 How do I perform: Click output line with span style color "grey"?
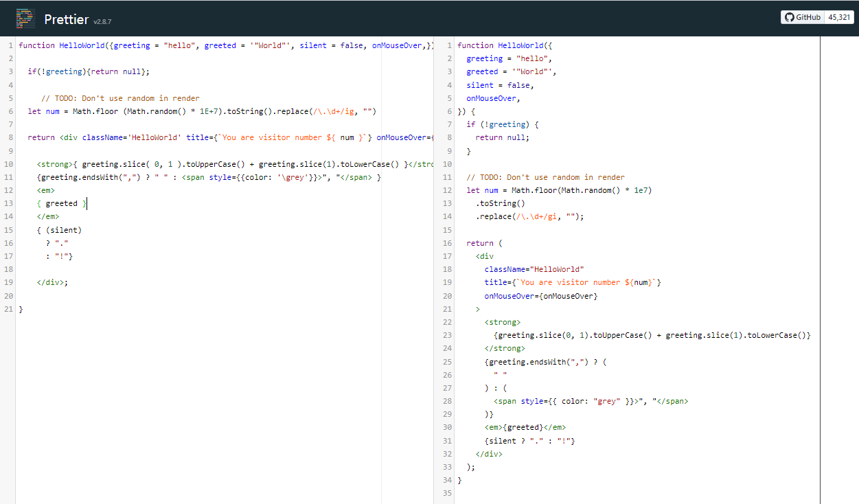coord(591,401)
